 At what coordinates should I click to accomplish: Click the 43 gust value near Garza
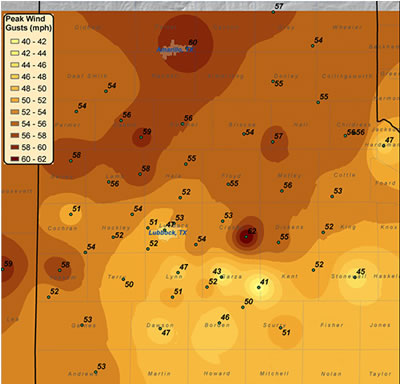[x=217, y=271]
